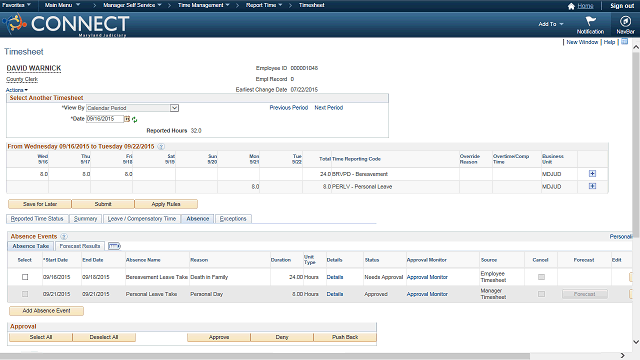Go to Previous Period
This screenshot has width=640, height=360.
pyautogui.click(x=289, y=108)
